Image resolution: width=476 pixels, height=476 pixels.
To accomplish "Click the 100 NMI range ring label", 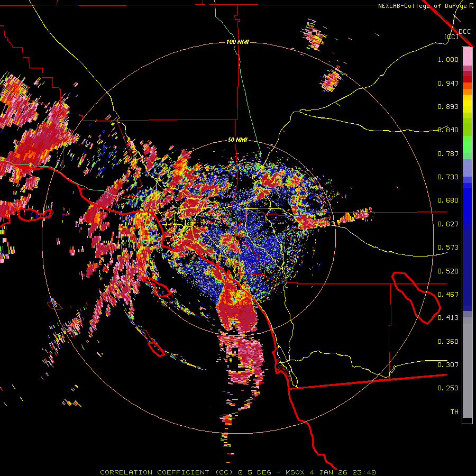I will [237, 42].
